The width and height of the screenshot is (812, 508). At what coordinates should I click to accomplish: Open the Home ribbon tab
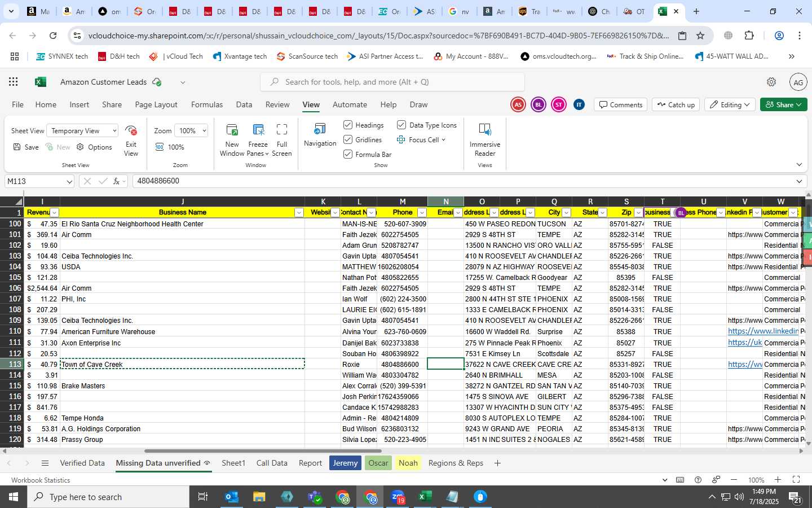pos(46,105)
